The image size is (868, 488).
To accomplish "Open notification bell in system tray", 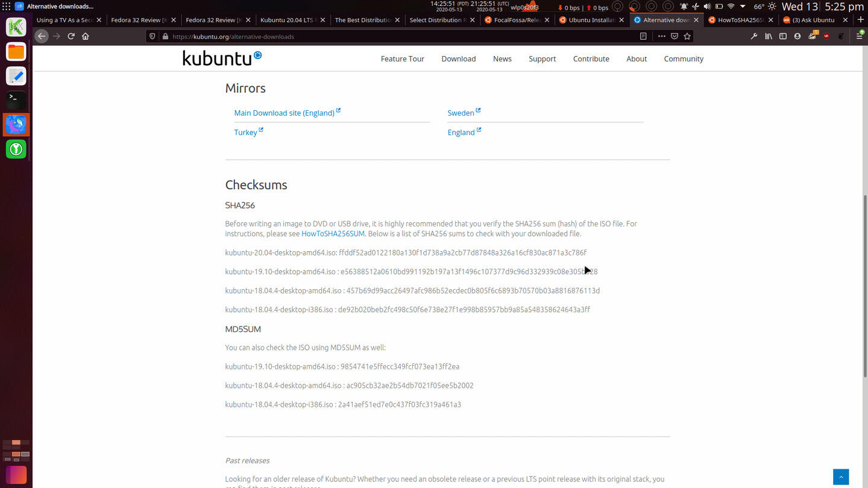I will point(684,7).
